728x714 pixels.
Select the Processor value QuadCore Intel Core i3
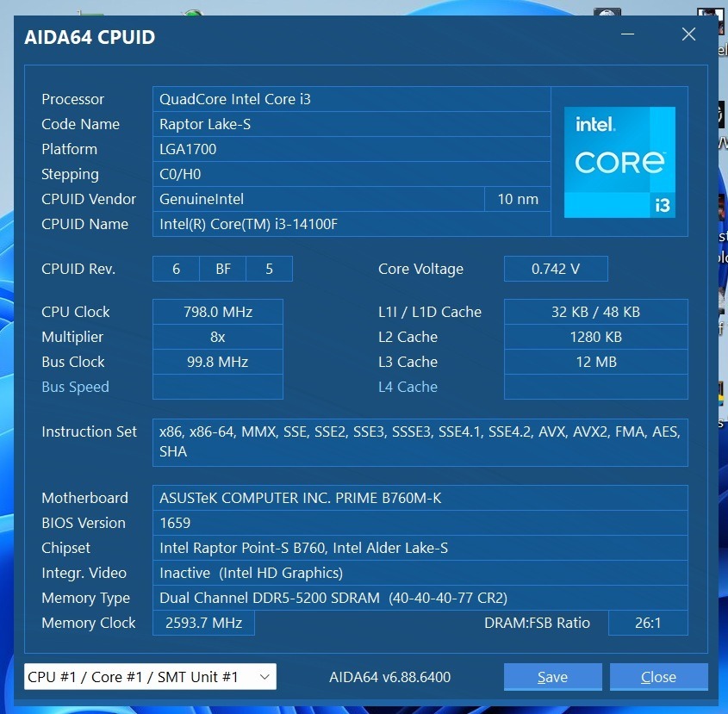(352, 99)
